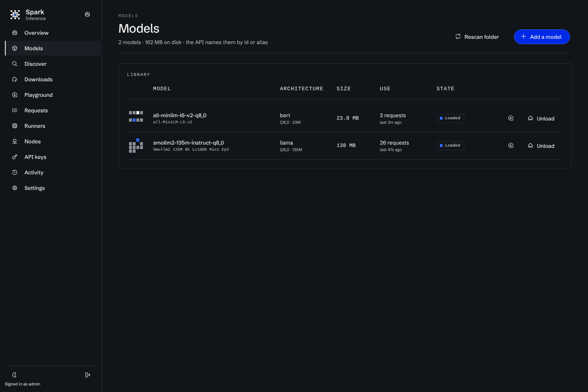The width and height of the screenshot is (588, 392).
Task: Rescan the models folder
Action: click(477, 37)
